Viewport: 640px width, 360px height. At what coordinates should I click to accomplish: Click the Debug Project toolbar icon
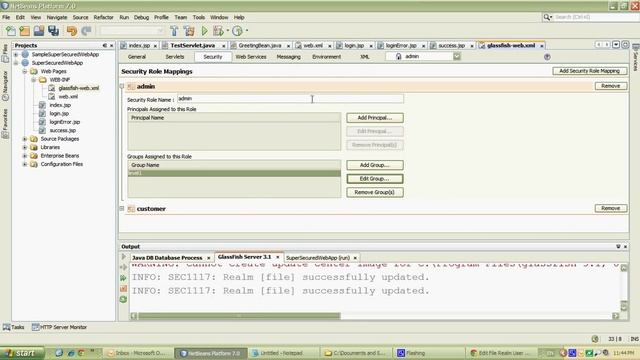(218, 31)
